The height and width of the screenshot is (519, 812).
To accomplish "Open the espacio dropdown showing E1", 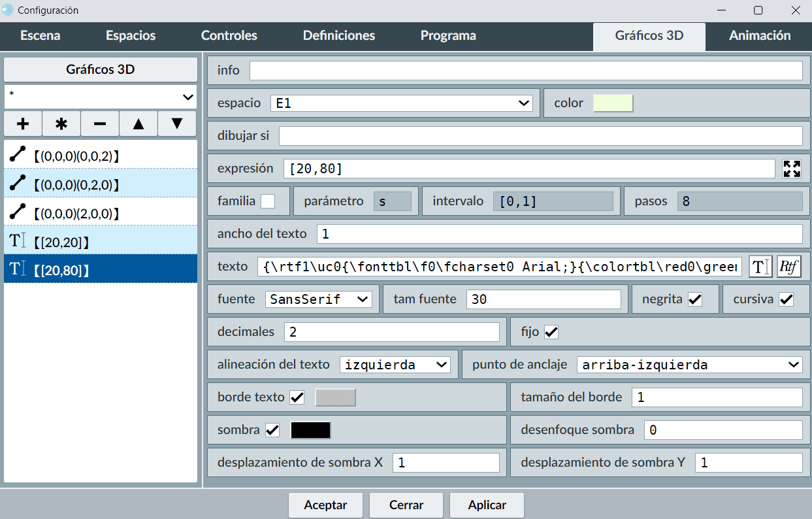I will (x=402, y=103).
